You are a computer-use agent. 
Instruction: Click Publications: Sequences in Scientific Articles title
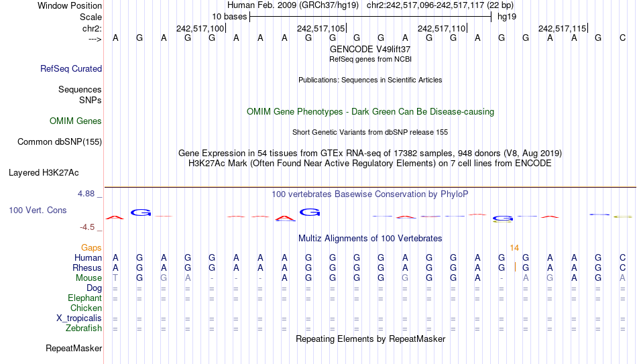pyautogui.click(x=370, y=80)
